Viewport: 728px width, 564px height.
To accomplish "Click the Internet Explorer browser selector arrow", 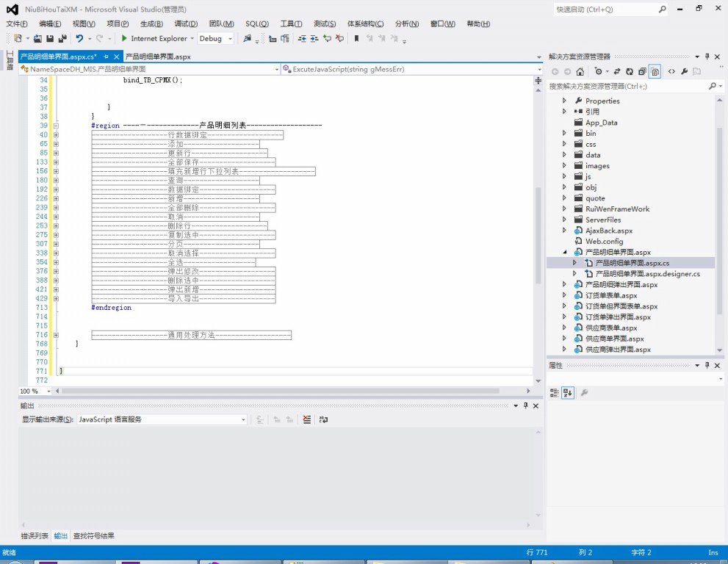I will tap(192, 38).
